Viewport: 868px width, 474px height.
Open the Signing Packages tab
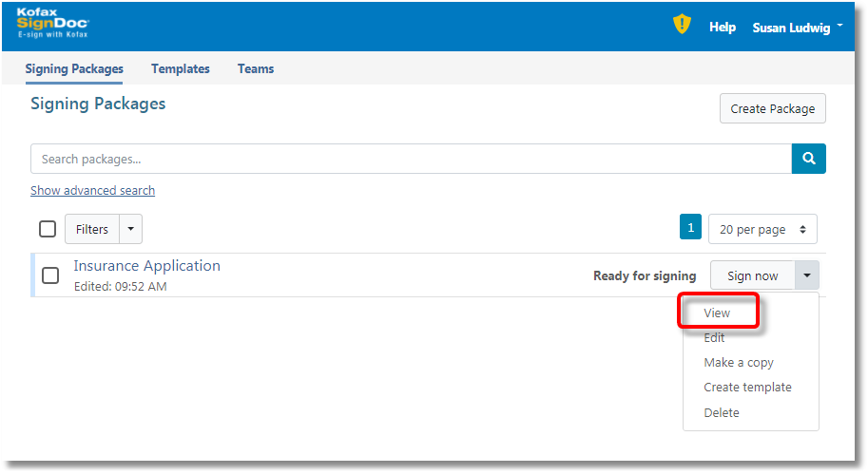tap(74, 68)
